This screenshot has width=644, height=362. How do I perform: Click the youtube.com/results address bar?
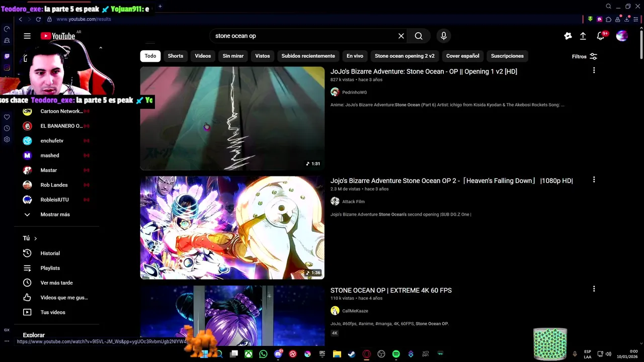pyautogui.click(x=84, y=19)
